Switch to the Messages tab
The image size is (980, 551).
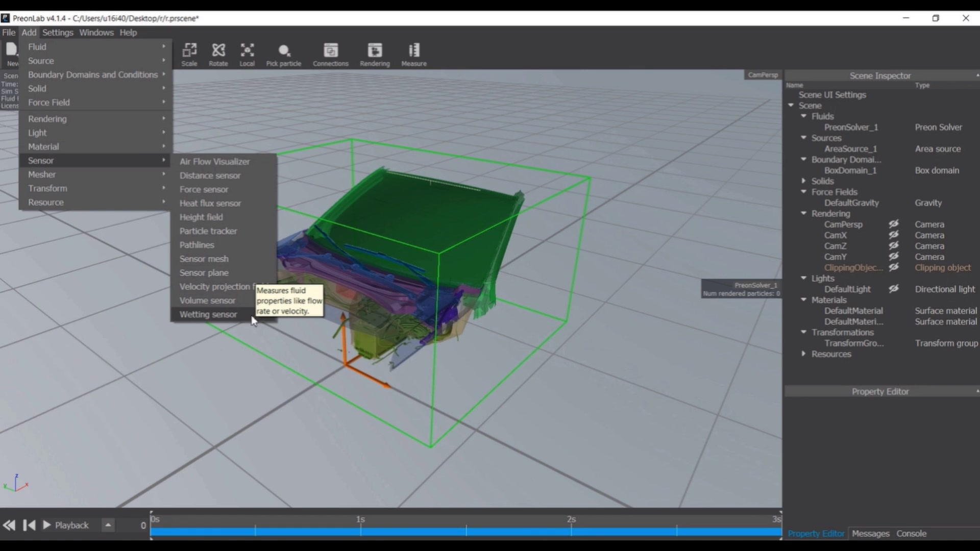tap(870, 533)
